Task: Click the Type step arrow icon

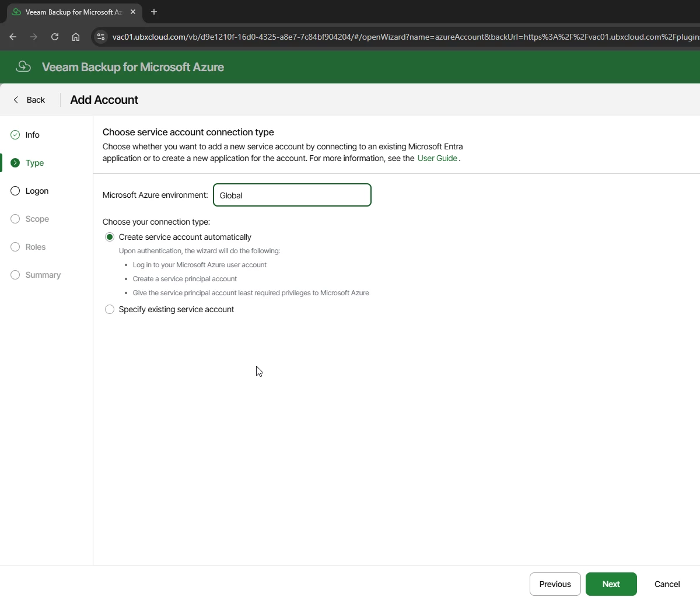Action: [15, 163]
